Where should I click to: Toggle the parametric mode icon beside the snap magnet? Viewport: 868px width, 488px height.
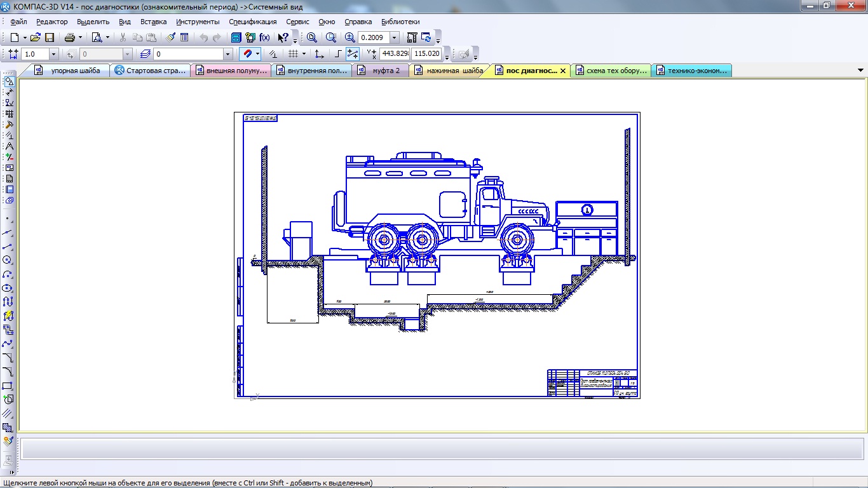273,54
